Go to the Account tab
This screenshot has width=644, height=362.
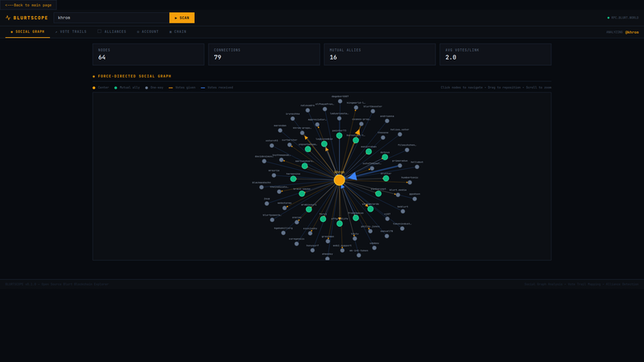pyautogui.click(x=148, y=32)
